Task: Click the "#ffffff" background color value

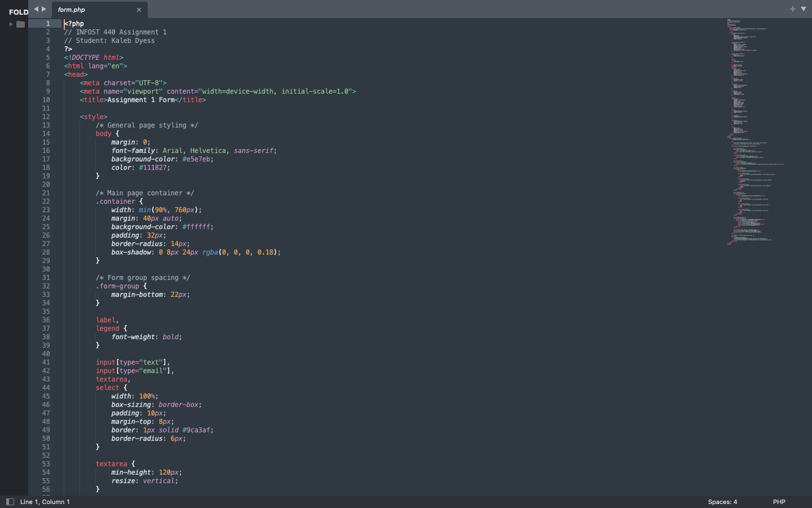Action: point(196,227)
